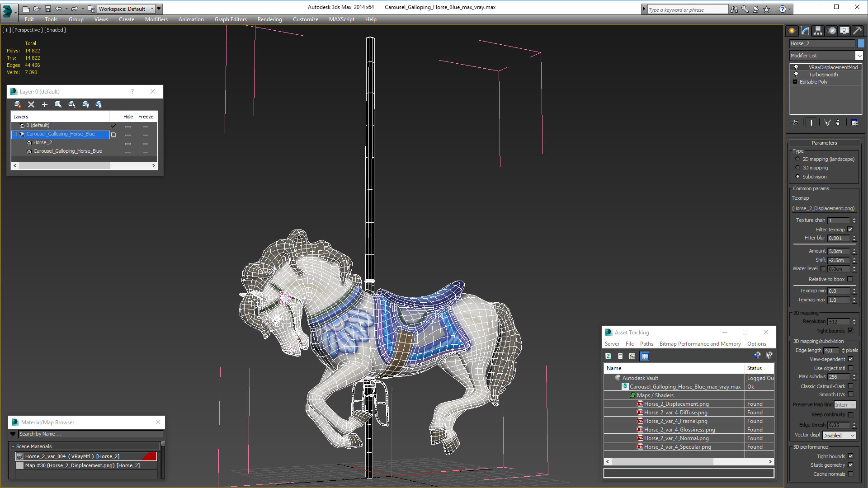This screenshot has width=868, height=488.
Task: Click Name column header in Asset Tracking
Action: pos(674,368)
